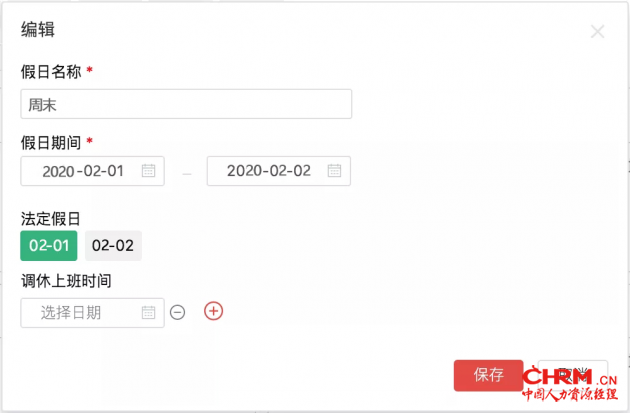Open calendar icon in start date field
The image size is (630, 413).
148,171
